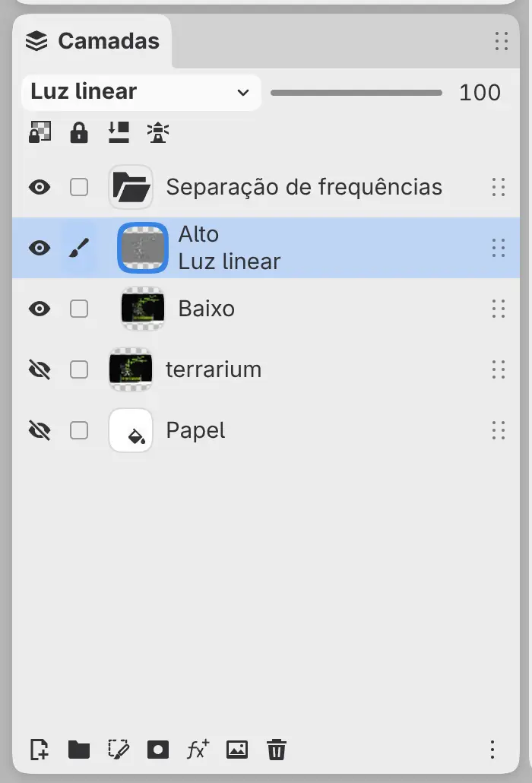Toggle the lighthouse reference layer icon
The image size is (532, 783).
[x=158, y=132]
